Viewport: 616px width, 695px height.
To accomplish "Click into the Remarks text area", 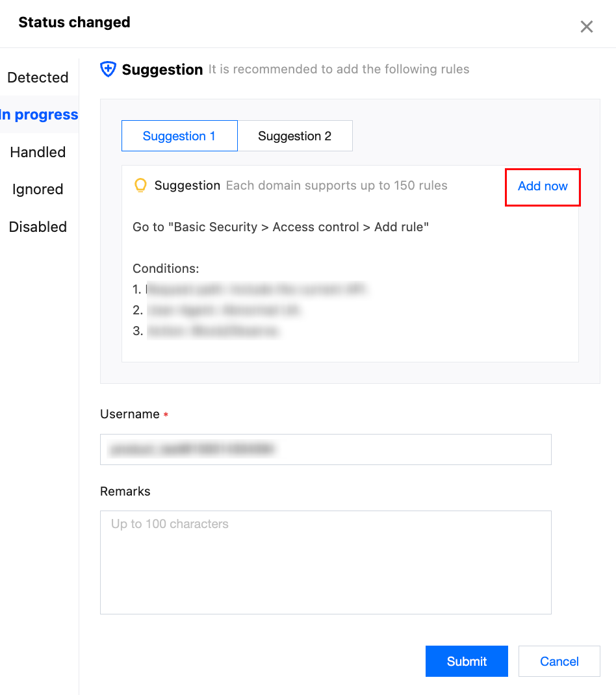I will (325, 562).
